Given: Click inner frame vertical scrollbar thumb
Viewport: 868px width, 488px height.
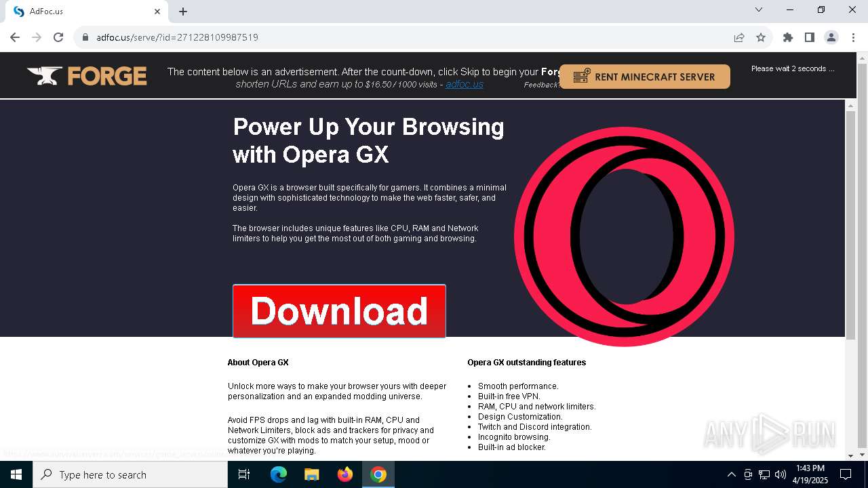Looking at the screenshot, I should pyautogui.click(x=850, y=224).
